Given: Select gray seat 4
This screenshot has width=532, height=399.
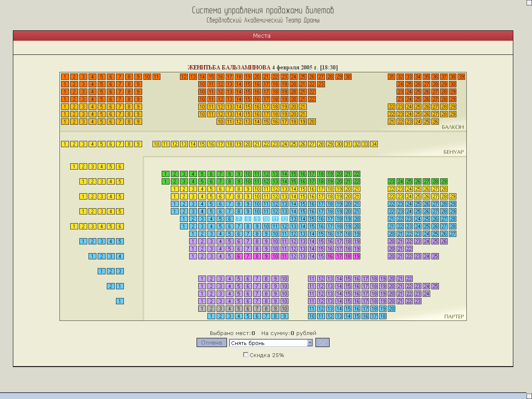Looking at the screenshot, I should tap(229, 309).
